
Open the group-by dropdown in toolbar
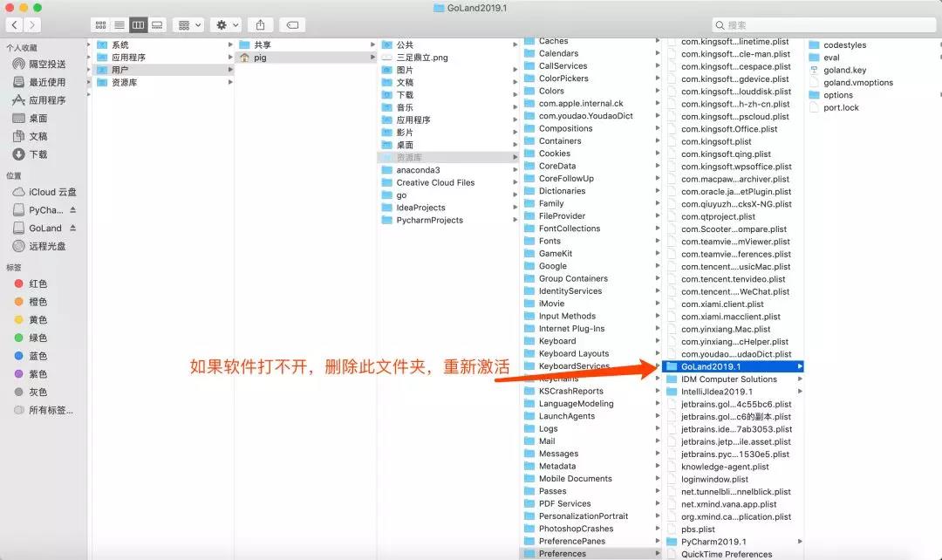188,25
